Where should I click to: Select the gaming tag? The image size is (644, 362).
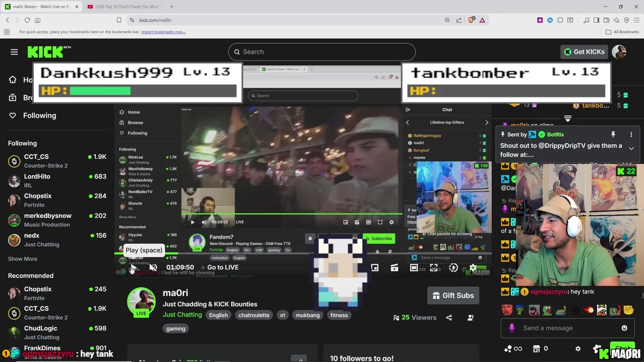point(176,328)
